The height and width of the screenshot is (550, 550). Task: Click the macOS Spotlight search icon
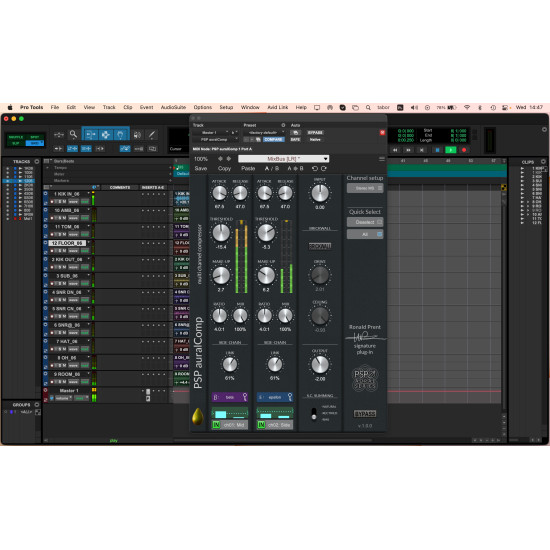(x=368, y=107)
